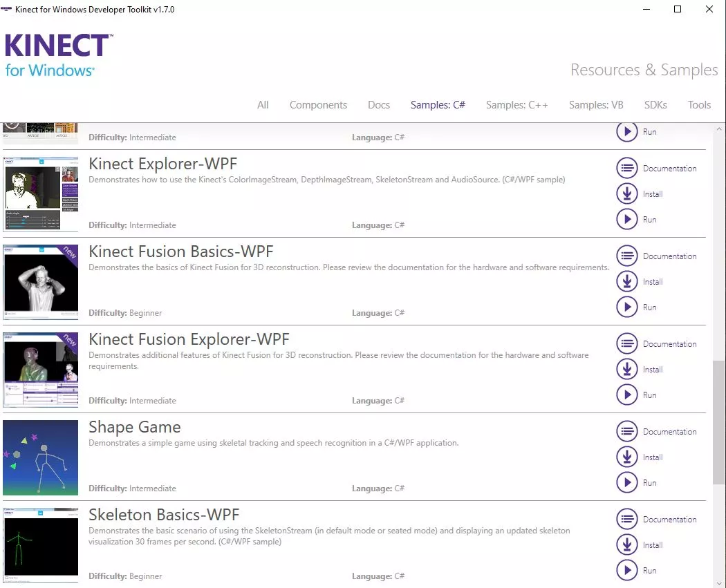Click the partially visible topmost Run icon
This screenshot has height=588, width=726.
click(627, 132)
